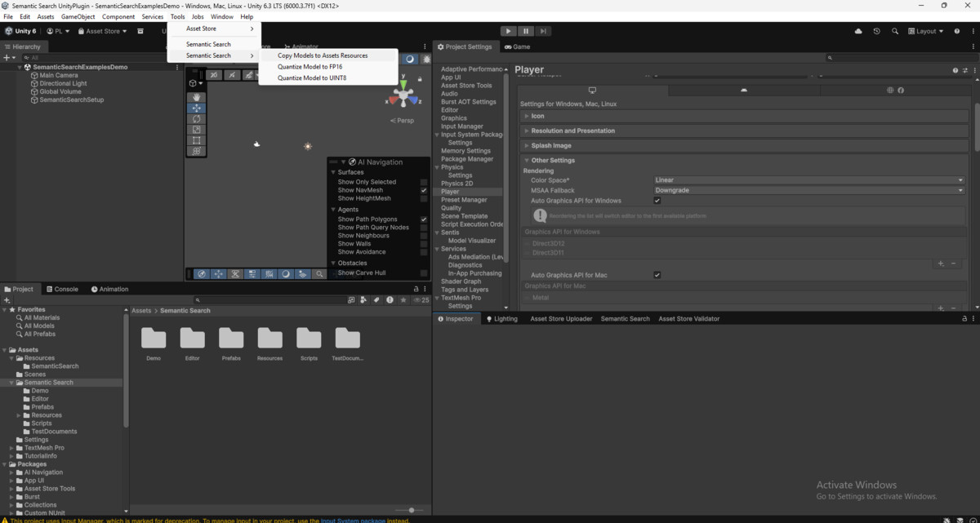
Task: Toggle Show Neighbours checkbox
Action: (424, 236)
